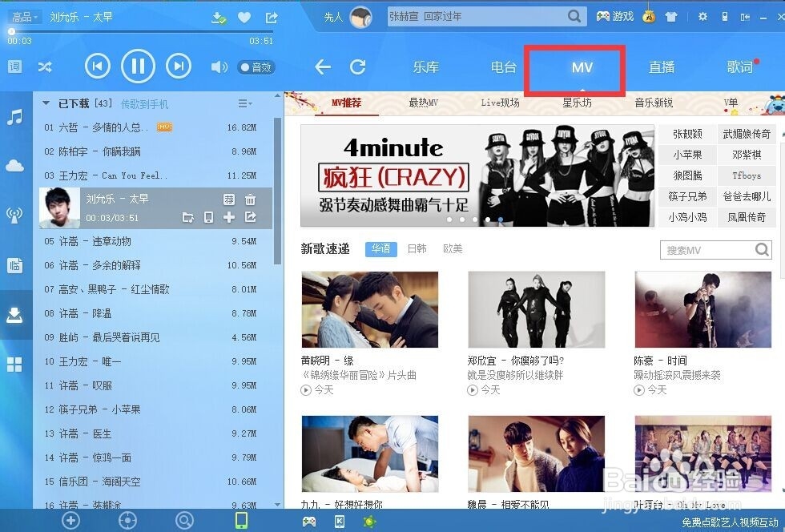The width and height of the screenshot is (785, 532).
Task: Open the apps grid sidebar icon
Action: 14,365
